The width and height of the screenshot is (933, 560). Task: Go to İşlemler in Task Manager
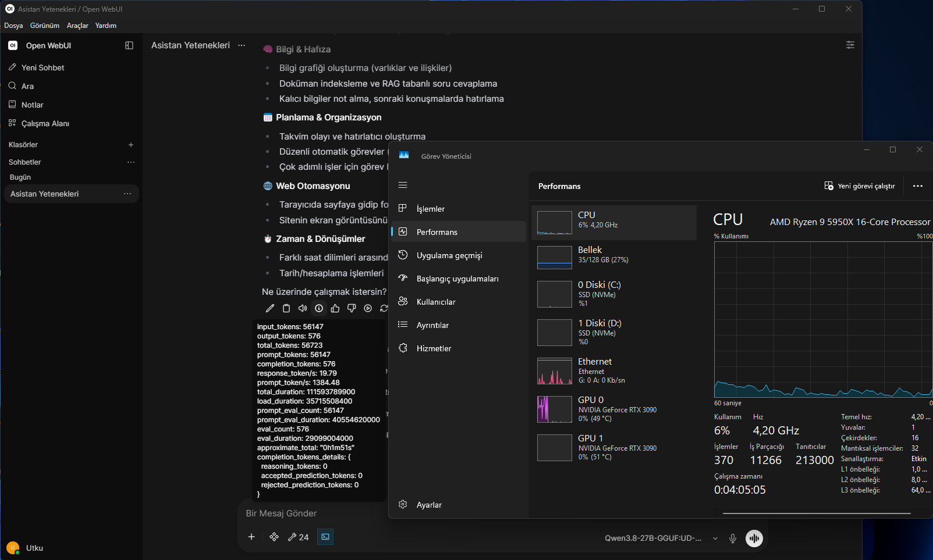click(459, 209)
